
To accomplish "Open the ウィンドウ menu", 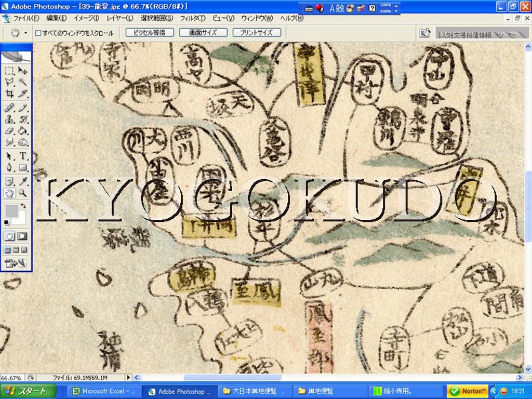I will pos(257,18).
